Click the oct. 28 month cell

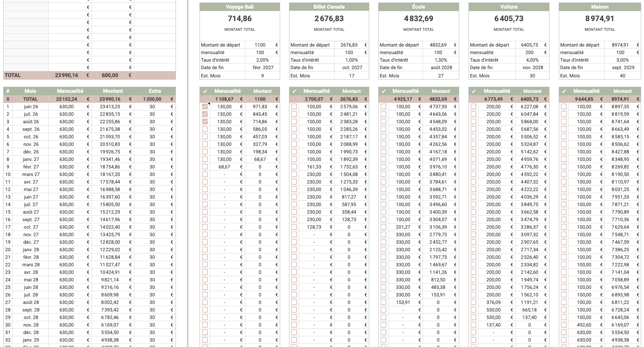coord(31,317)
